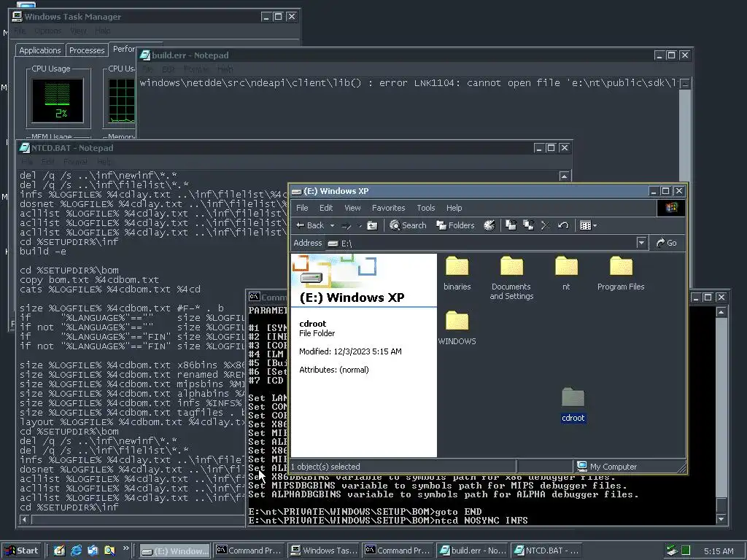Click the Forward arrow in Explorer toolbar
Viewport: 747px width, 560px height.
(347, 226)
